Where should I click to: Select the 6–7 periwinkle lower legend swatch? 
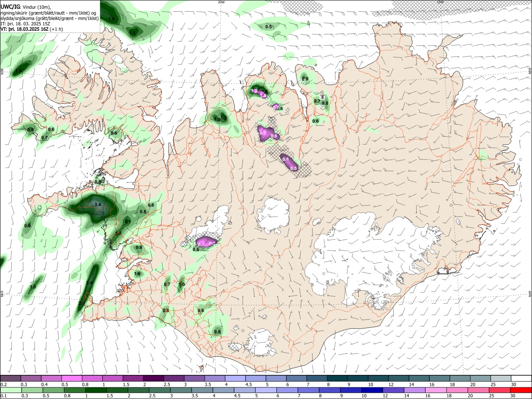click(x=286, y=390)
